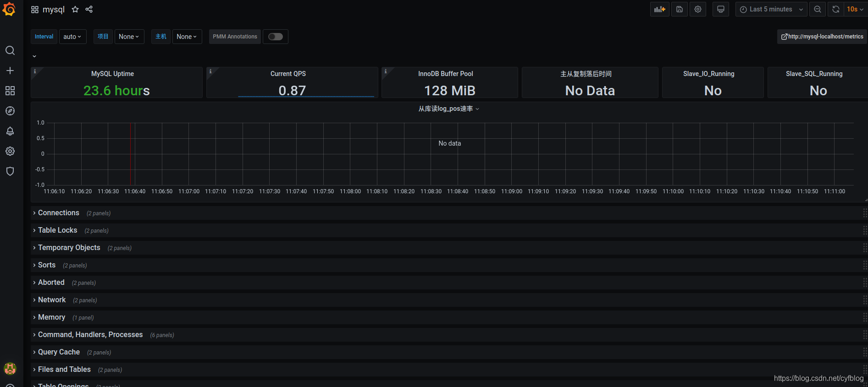The height and width of the screenshot is (387, 868).
Task: Click the 23.6 hours uptime value
Action: (116, 91)
